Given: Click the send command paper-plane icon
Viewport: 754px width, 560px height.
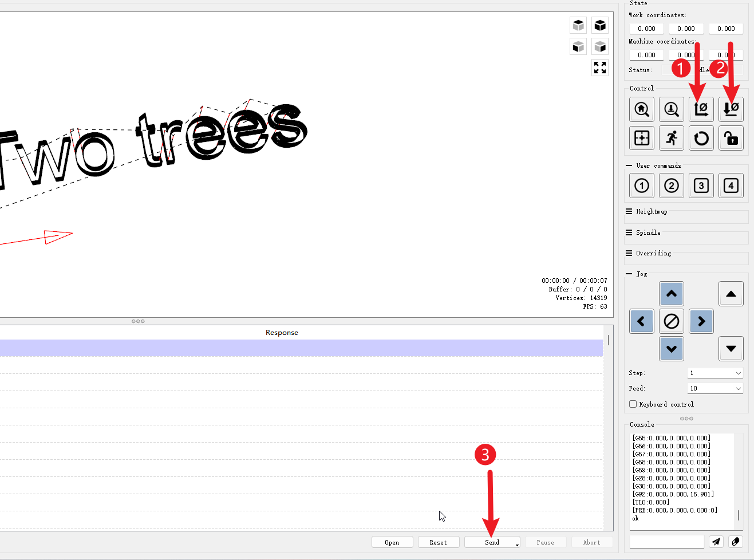Looking at the screenshot, I should click(716, 542).
